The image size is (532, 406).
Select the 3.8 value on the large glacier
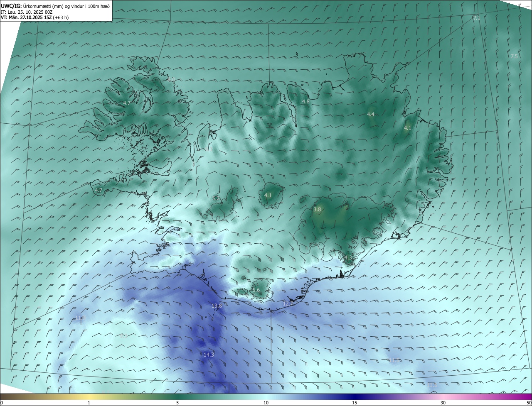coord(317,210)
